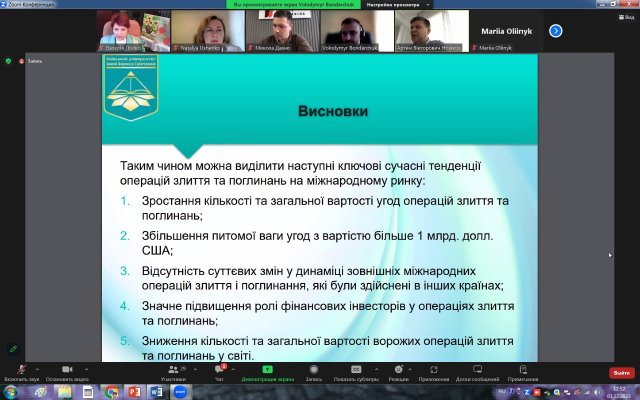The image size is (640, 400).
Task: Open the Participants panel icon
Action: coord(173,369)
